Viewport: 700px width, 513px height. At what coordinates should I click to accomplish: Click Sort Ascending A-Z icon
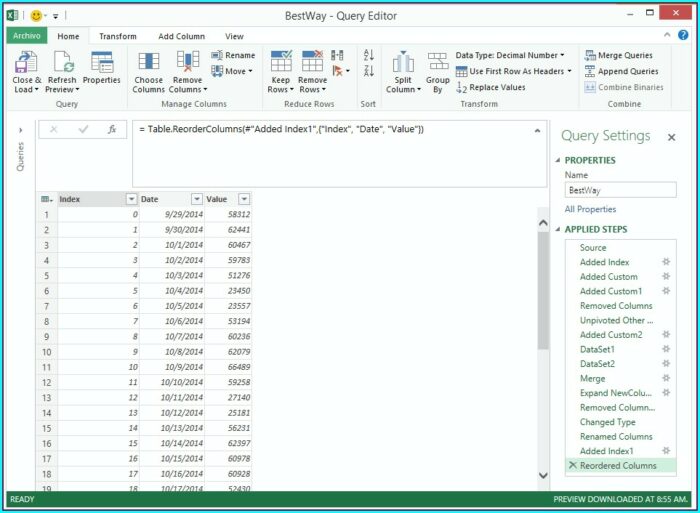[x=369, y=55]
